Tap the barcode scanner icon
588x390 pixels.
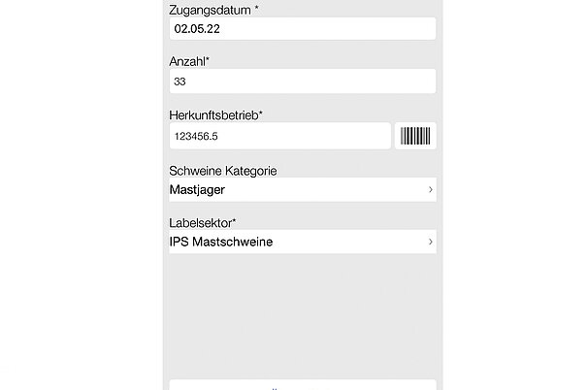tap(415, 137)
